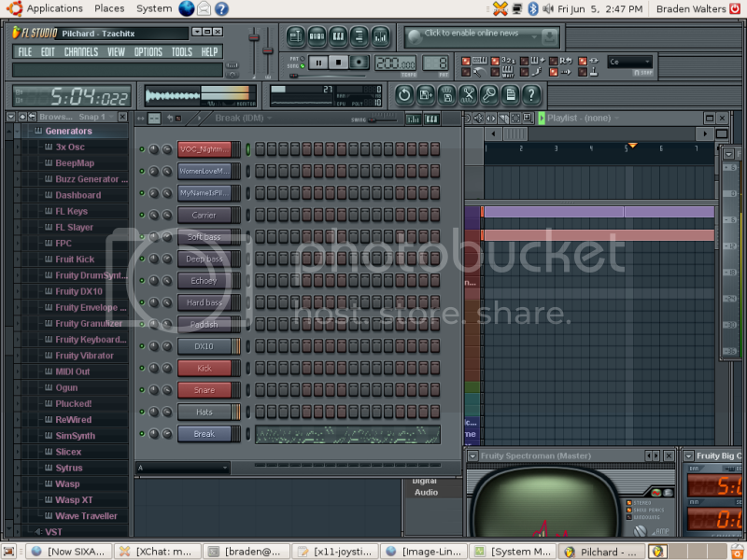Expand the Generators folder in the browser
Screen dimensions: 747x560
(68, 132)
